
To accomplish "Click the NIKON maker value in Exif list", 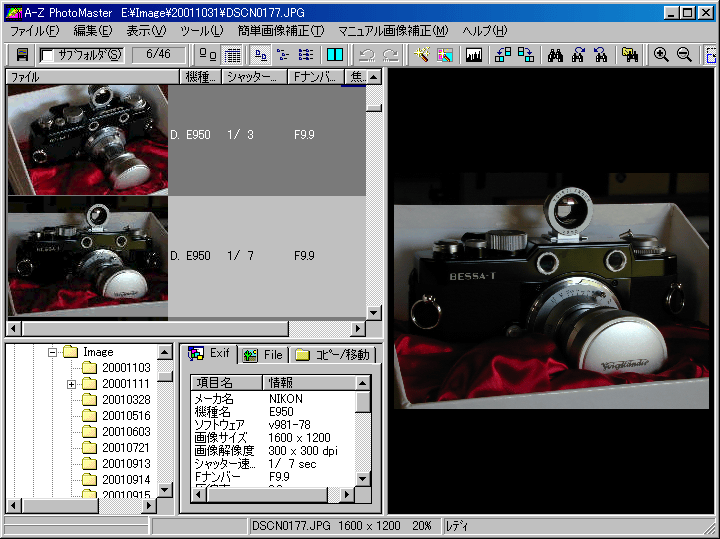I will tap(286, 399).
